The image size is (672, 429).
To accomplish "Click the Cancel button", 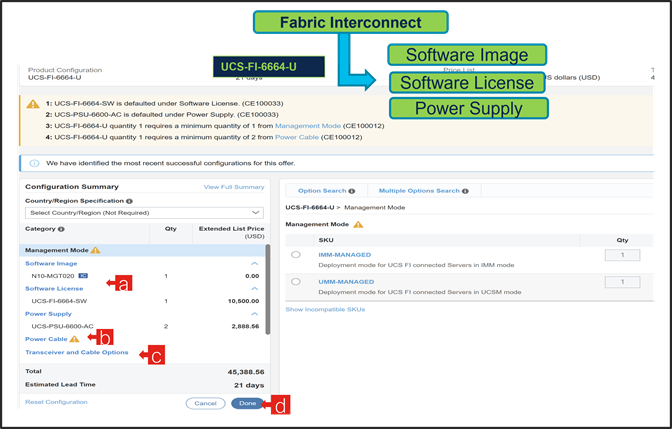I will 205,403.
